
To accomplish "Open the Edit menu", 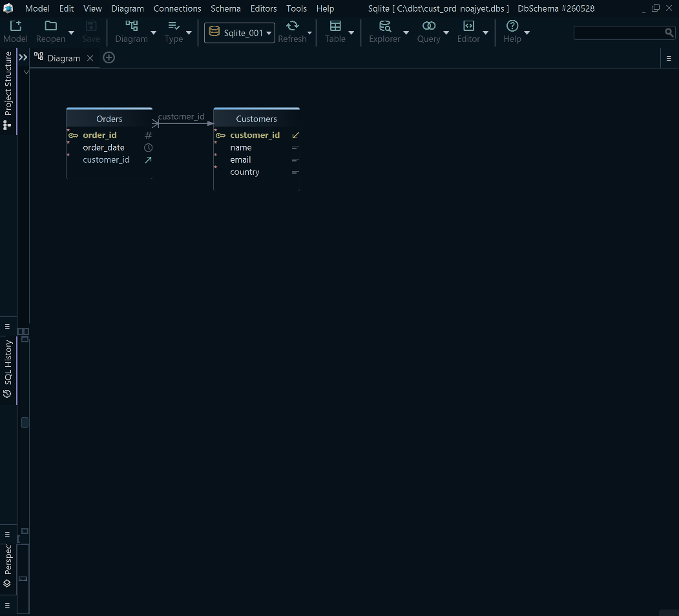I will (67, 8).
